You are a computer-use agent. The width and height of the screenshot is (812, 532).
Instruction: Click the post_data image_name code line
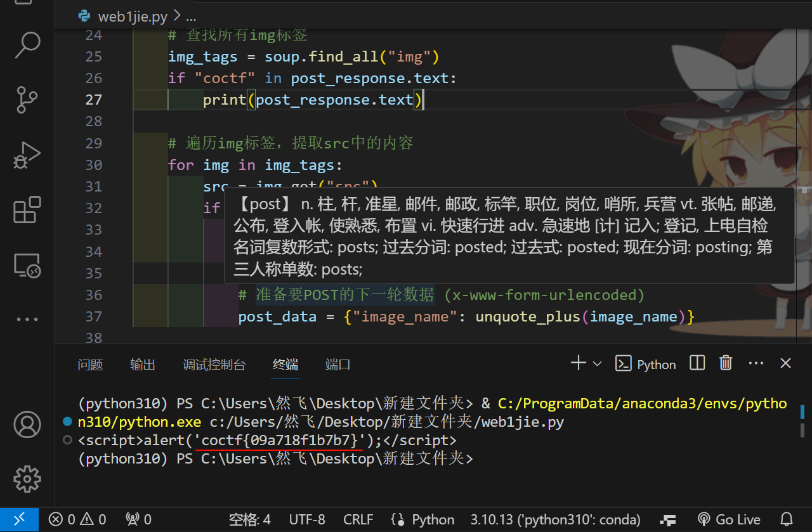pos(467,316)
